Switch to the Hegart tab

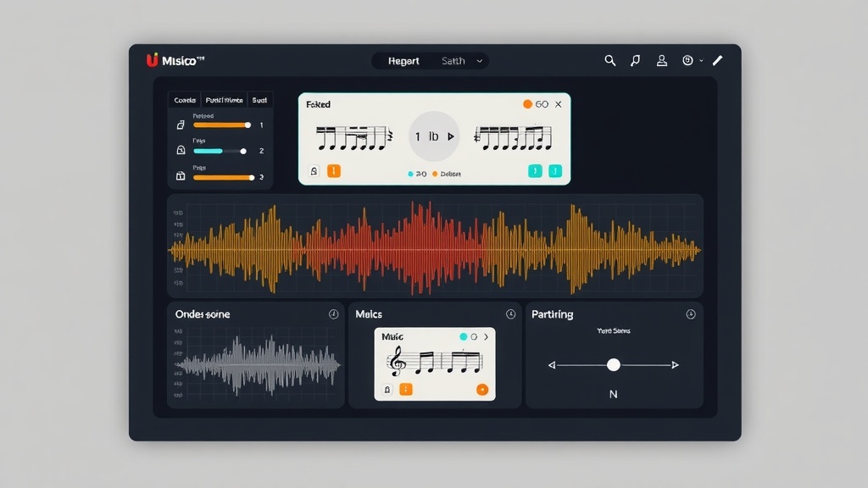pos(403,61)
